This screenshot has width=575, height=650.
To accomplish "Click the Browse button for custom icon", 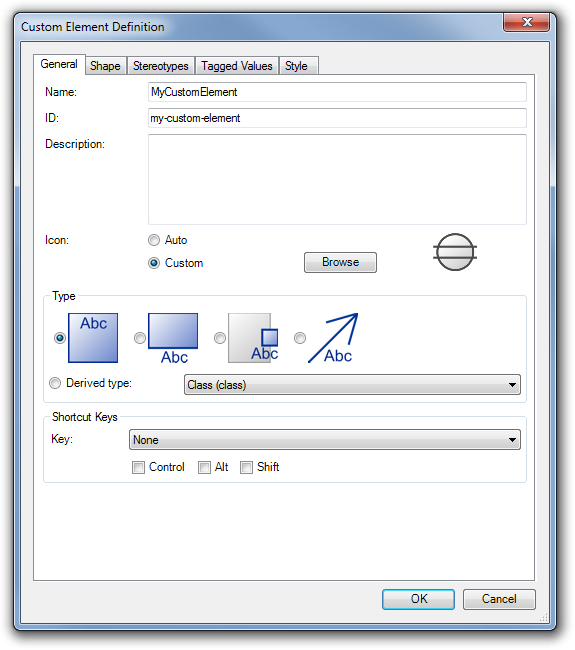I will [340, 262].
